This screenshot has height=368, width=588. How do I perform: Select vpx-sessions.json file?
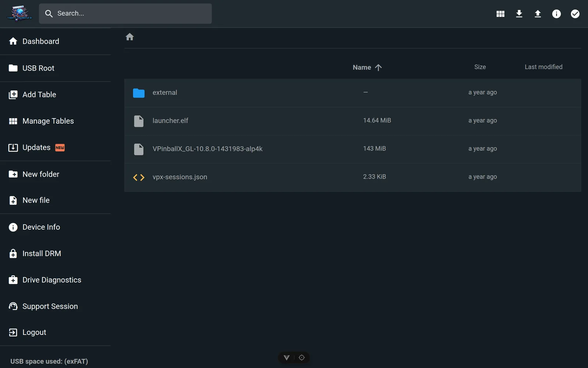[353, 177]
